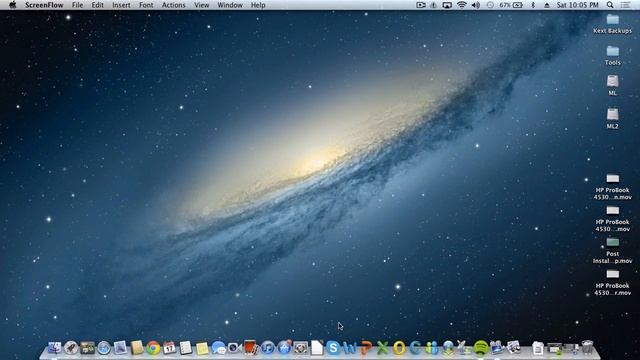Select the ML2 drive on desktop
The image size is (640, 360).
coord(612,118)
